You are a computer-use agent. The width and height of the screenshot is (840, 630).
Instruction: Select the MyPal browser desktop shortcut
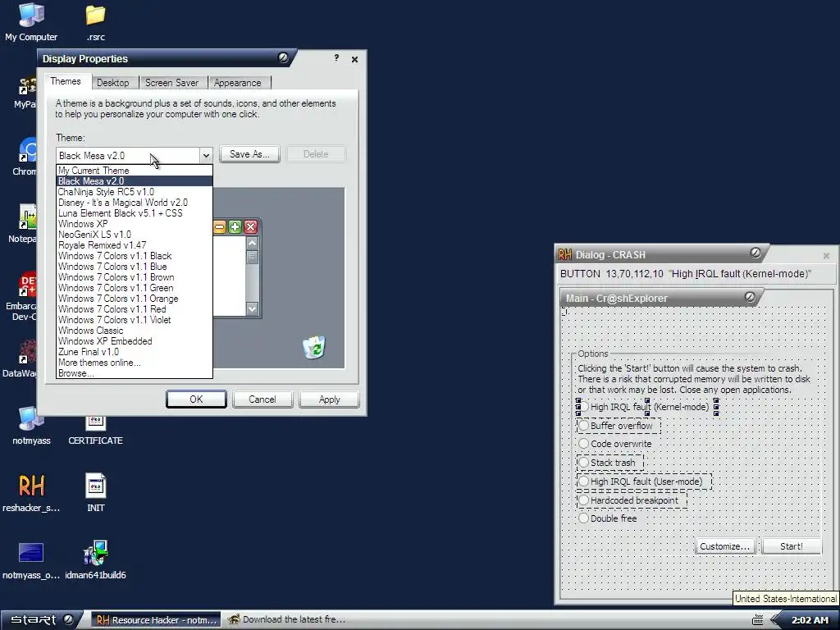25,92
